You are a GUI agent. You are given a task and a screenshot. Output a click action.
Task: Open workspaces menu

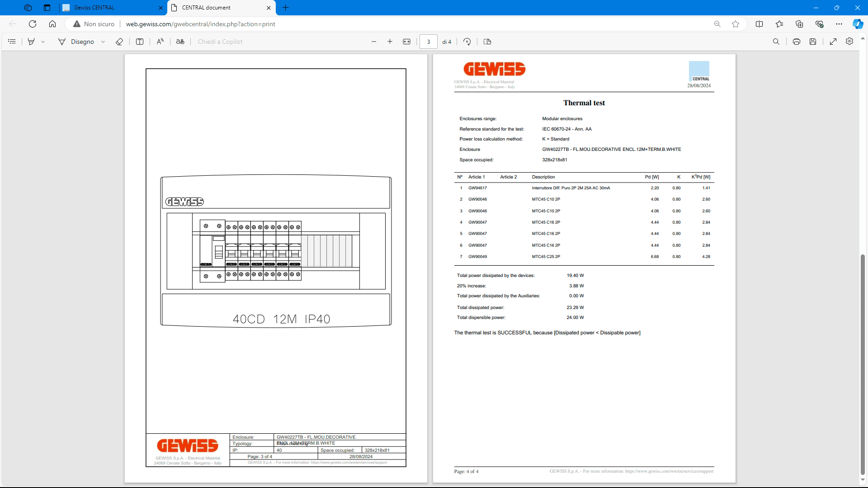[x=28, y=8]
